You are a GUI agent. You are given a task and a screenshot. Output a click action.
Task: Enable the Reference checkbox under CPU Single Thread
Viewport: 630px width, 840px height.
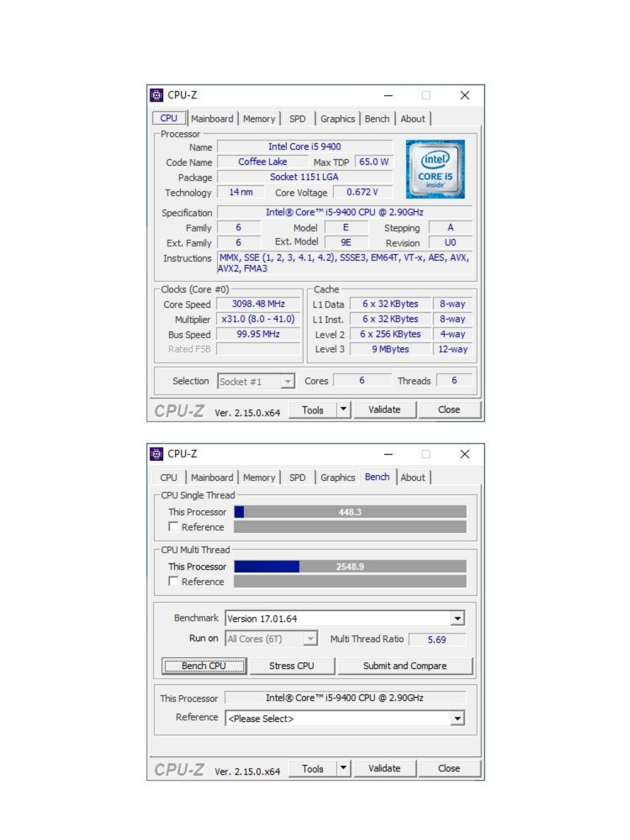tap(173, 526)
